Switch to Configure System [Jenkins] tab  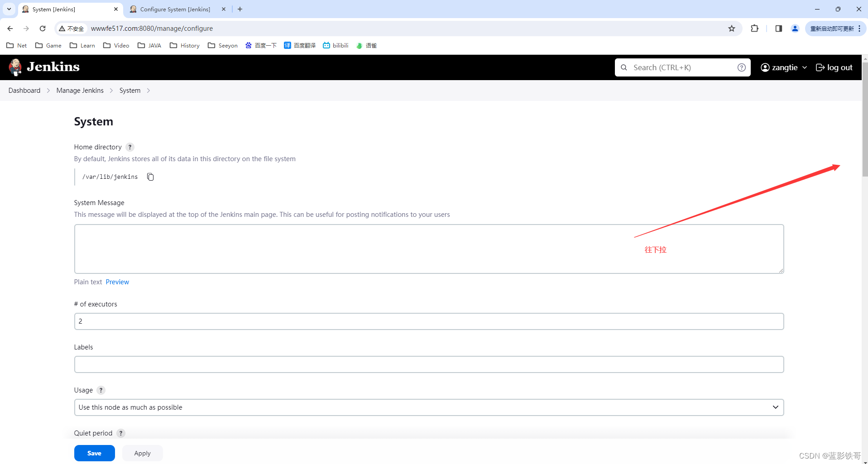[176, 9]
